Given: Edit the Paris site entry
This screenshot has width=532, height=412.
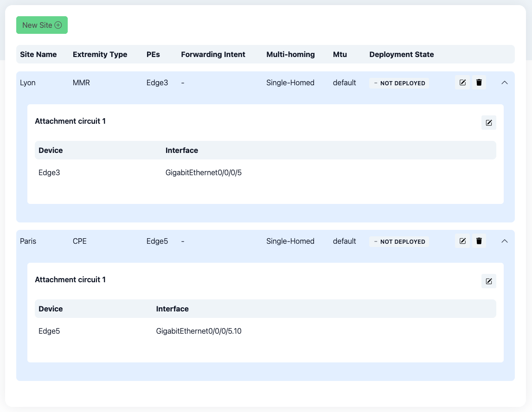Looking at the screenshot, I should coord(462,241).
